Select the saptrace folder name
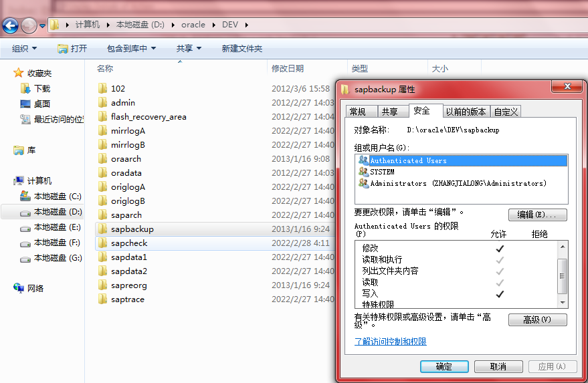Image resolution: width=588 pixels, height=383 pixels. point(128,299)
